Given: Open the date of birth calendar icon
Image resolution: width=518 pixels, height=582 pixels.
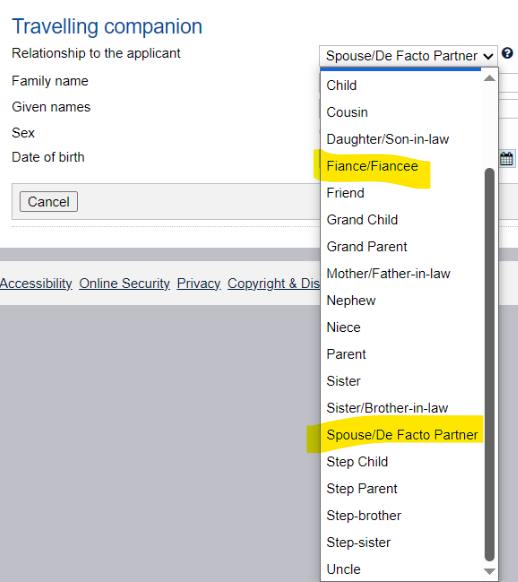Looking at the screenshot, I should [x=506, y=158].
